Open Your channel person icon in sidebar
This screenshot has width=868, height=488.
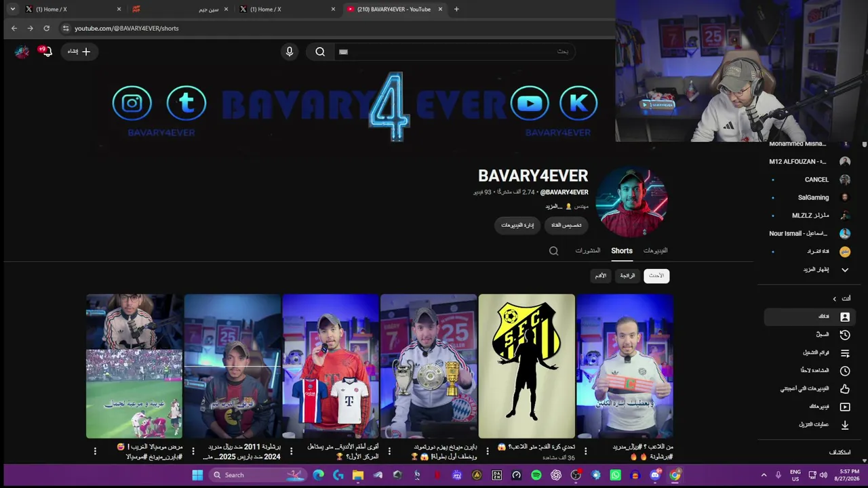click(845, 317)
